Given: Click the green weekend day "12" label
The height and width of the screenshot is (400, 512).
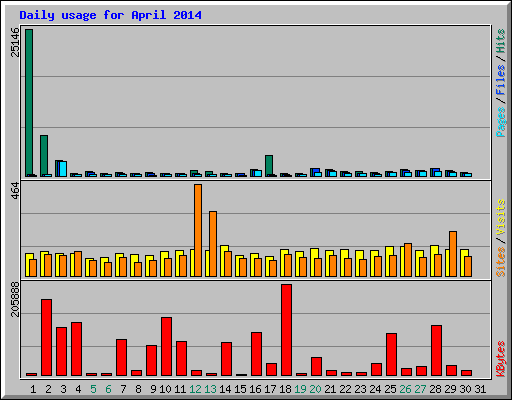Looking at the screenshot, I should [195, 389].
